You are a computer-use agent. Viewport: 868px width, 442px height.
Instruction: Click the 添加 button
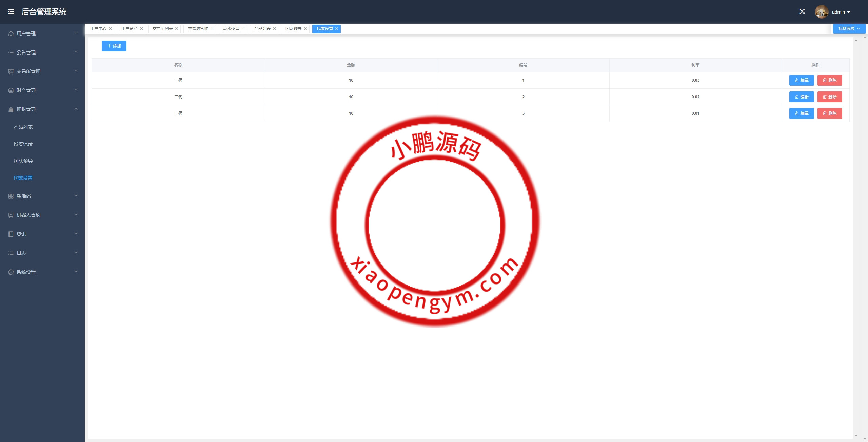[x=114, y=46]
